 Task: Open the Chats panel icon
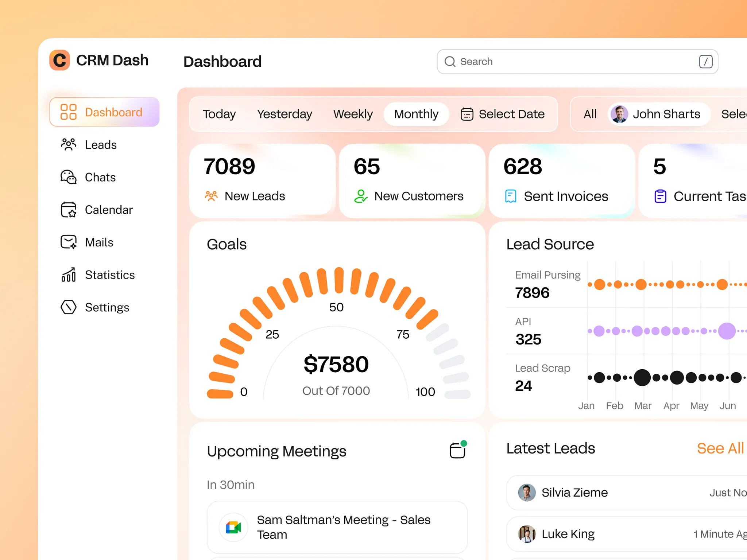click(x=69, y=177)
